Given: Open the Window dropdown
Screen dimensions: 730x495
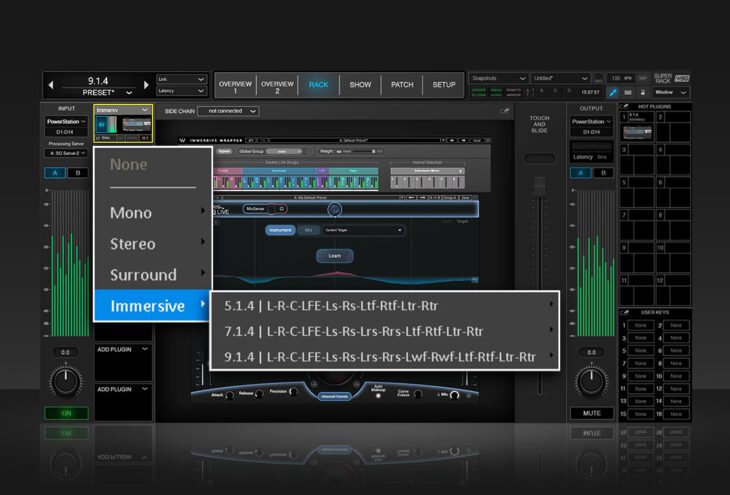Looking at the screenshot, I should [x=670, y=92].
